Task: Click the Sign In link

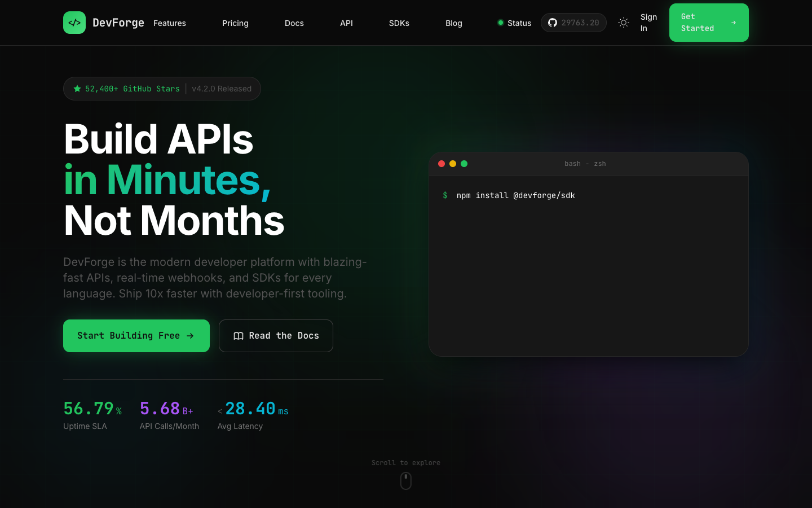Action: (648, 23)
